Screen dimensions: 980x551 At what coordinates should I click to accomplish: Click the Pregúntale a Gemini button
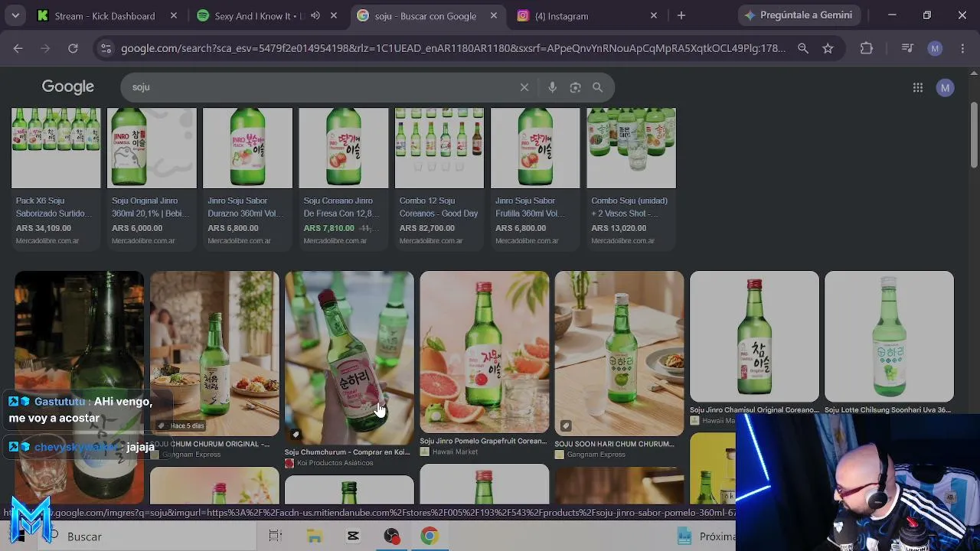pos(799,15)
